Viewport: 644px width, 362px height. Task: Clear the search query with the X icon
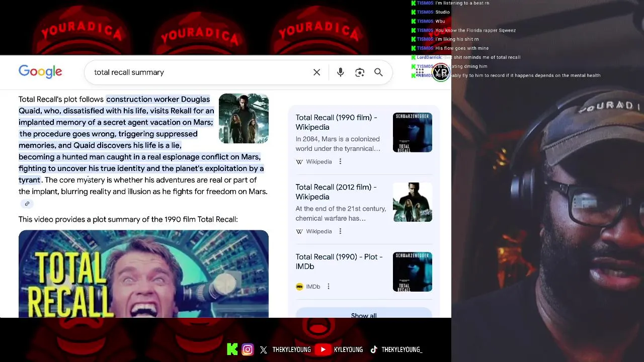[x=317, y=72]
